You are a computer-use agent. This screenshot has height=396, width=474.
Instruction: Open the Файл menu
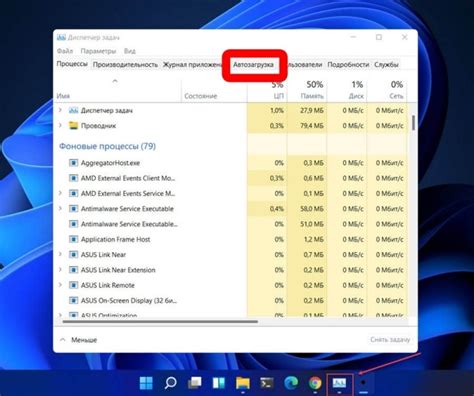(65, 51)
